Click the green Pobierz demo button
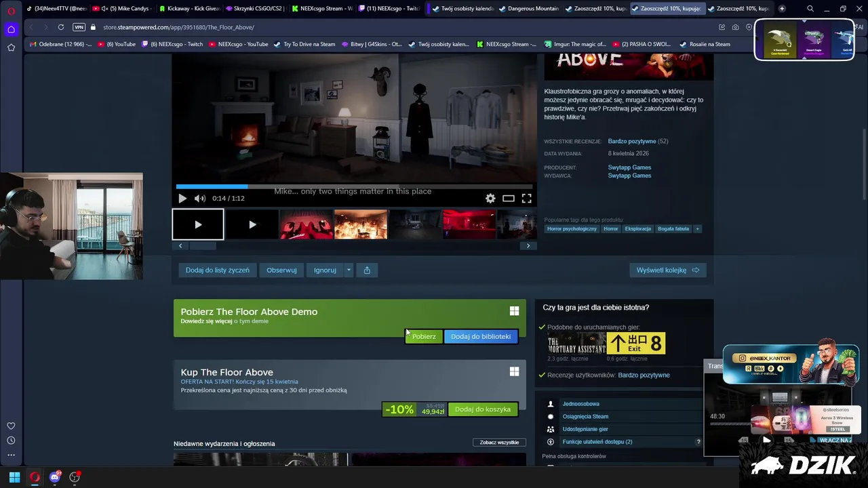Image resolution: width=868 pixels, height=488 pixels. (x=424, y=336)
